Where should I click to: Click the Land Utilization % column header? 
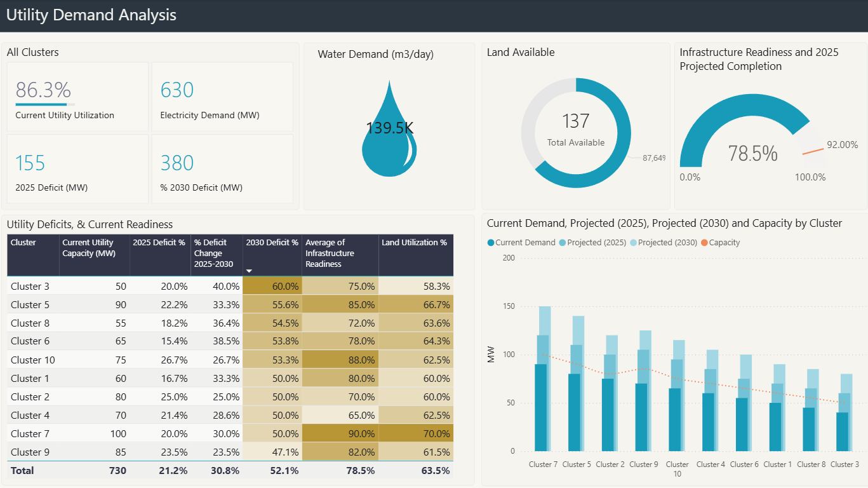pos(414,243)
